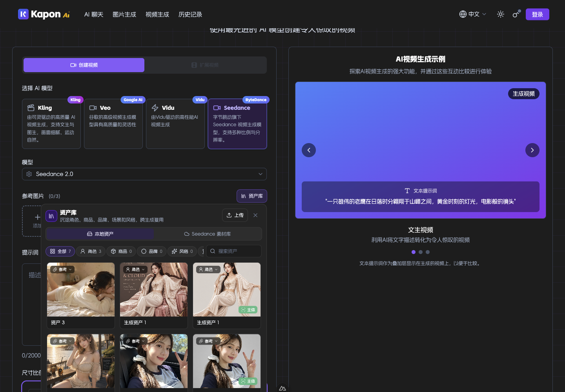Click the 文主视频 title under the preview
The width and height of the screenshot is (565, 392).
point(421,230)
